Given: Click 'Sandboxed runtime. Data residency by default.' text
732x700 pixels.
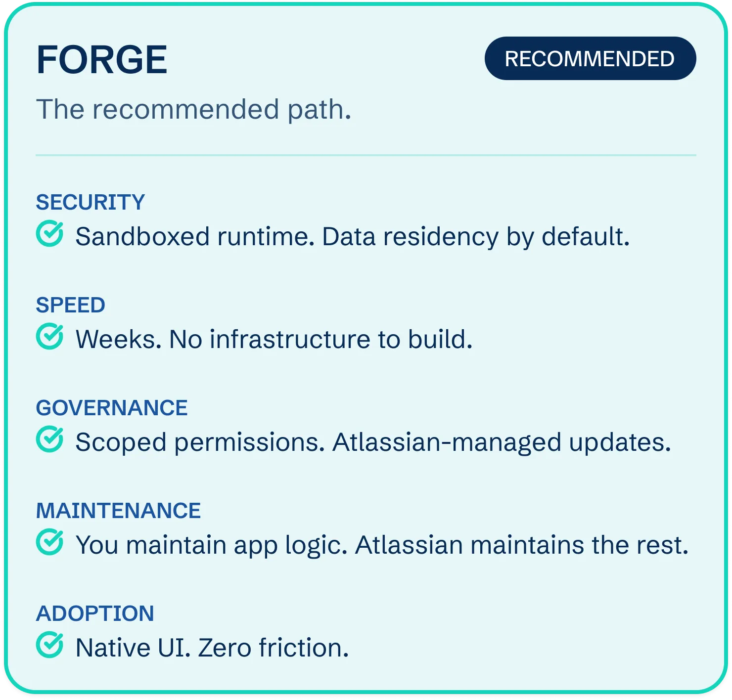Looking at the screenshot, I should [x=353, y=237].
